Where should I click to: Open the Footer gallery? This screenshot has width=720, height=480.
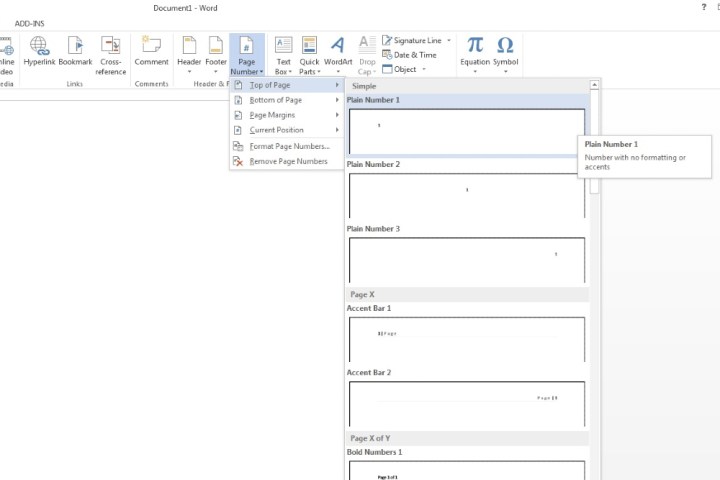pyautogui.click(x=216, y=55)
